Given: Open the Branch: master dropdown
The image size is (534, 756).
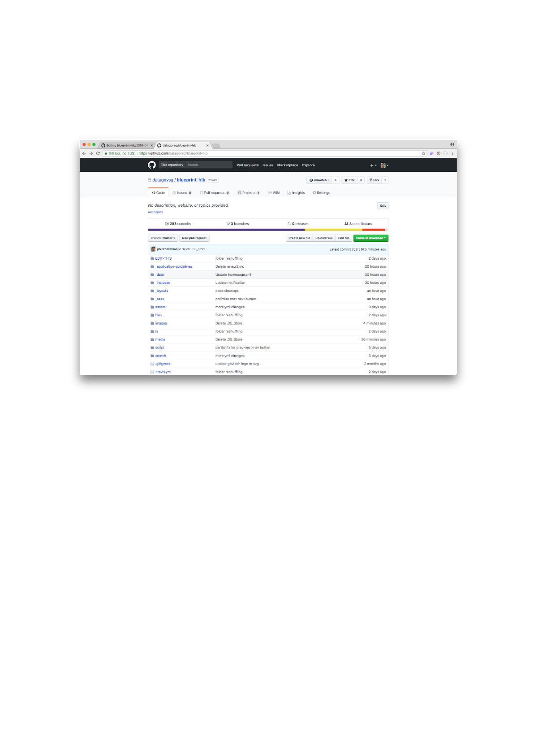Looking at the screenshot, I should (x=163, y=238).
